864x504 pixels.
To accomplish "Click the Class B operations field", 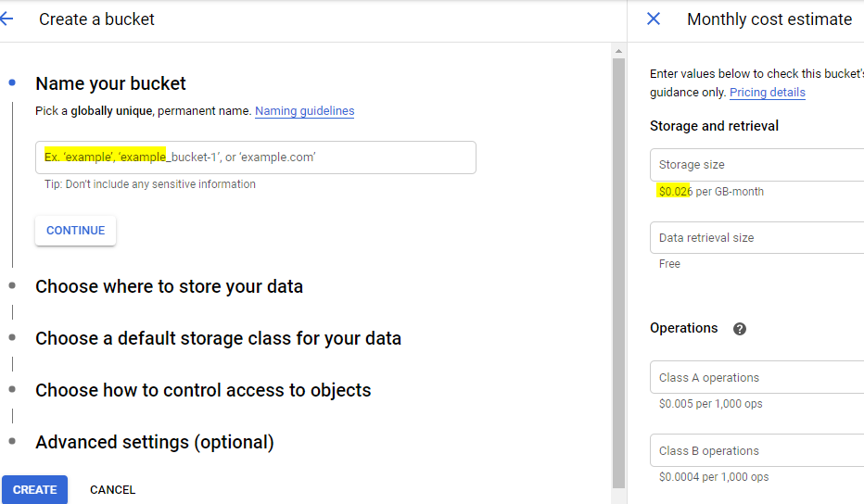I will (x=756, y=450).
